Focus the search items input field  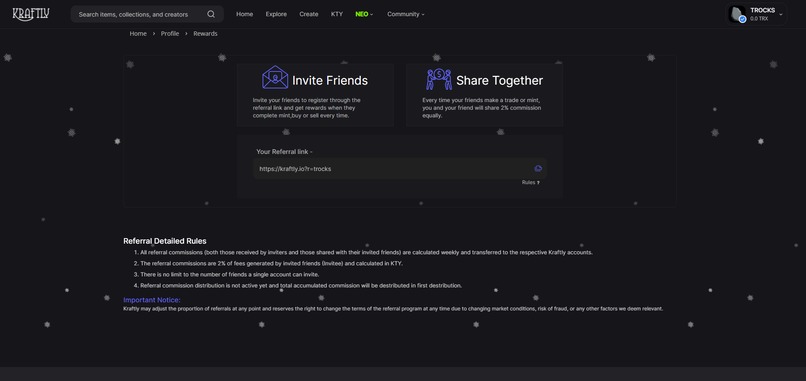147,14
